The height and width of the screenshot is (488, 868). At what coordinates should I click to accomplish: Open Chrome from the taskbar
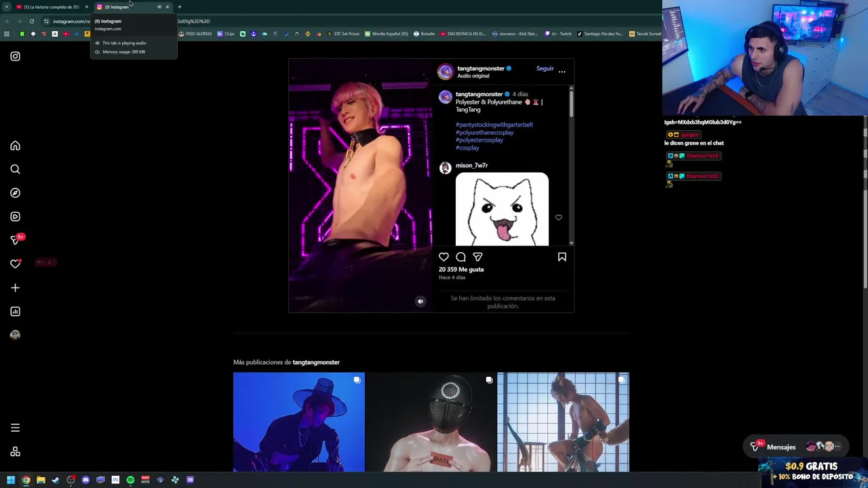pos(26,480)
